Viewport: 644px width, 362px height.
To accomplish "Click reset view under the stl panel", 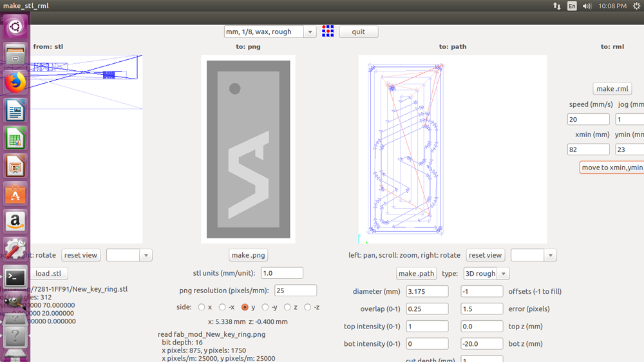I will [81, 255].
